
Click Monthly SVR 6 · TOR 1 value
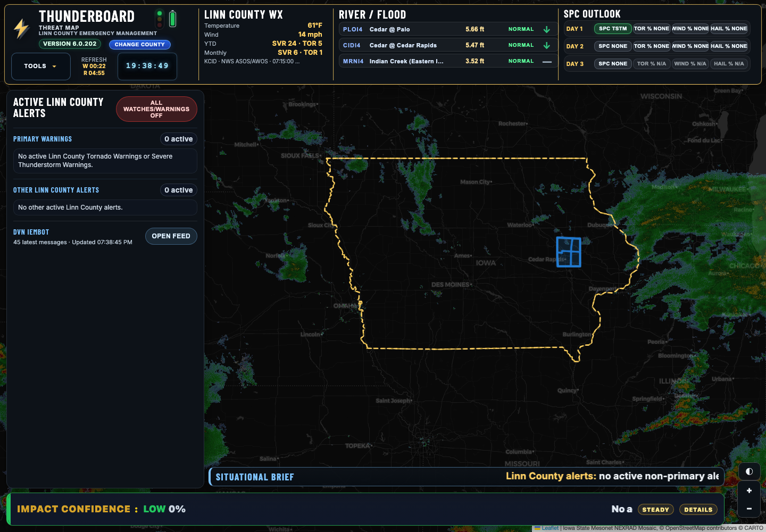point(300,52)
